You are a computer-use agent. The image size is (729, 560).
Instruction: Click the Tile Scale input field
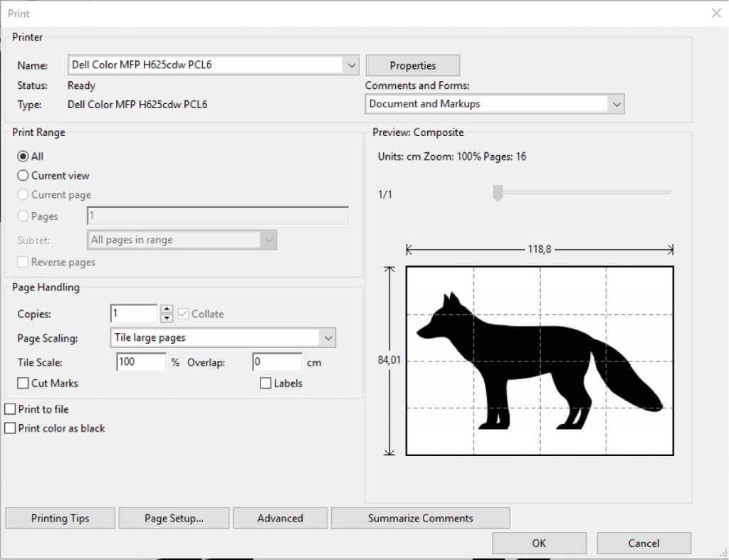pyautogui.click(x=141, y=362)
